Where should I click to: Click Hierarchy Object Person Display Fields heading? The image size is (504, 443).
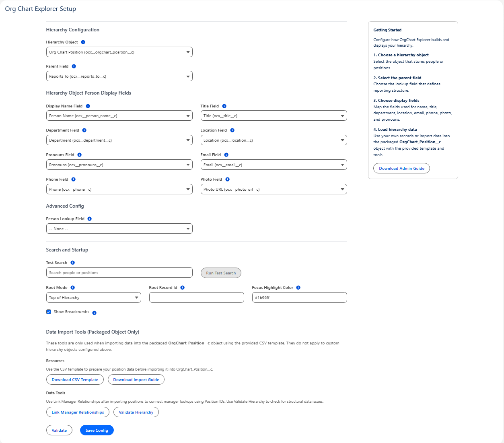pyautogui.click(x=88, y=93)
